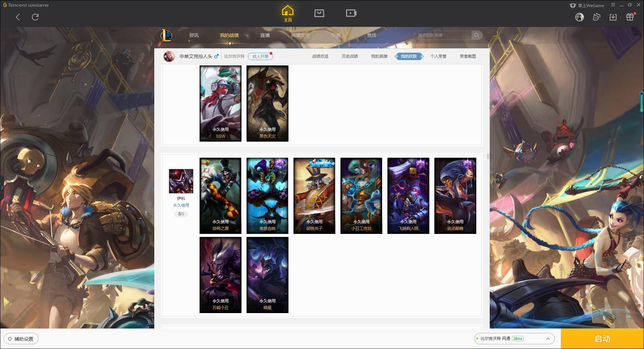Click the 比尔吉沃特 server label near name
Viewport: 644px width, 349px height.
pos(234,56)
